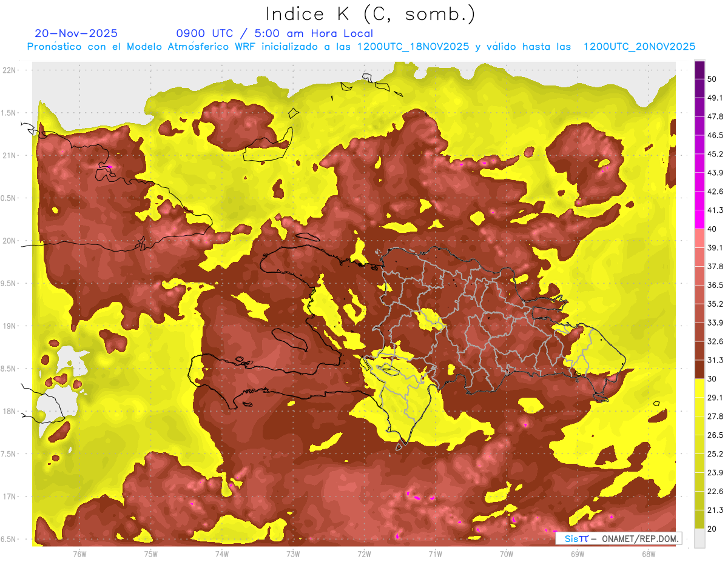Image resolution: width=728 pixels, height=562 pixels.
Task: Click the colorbar value '47.8'
Action: [x=715, y=116]
